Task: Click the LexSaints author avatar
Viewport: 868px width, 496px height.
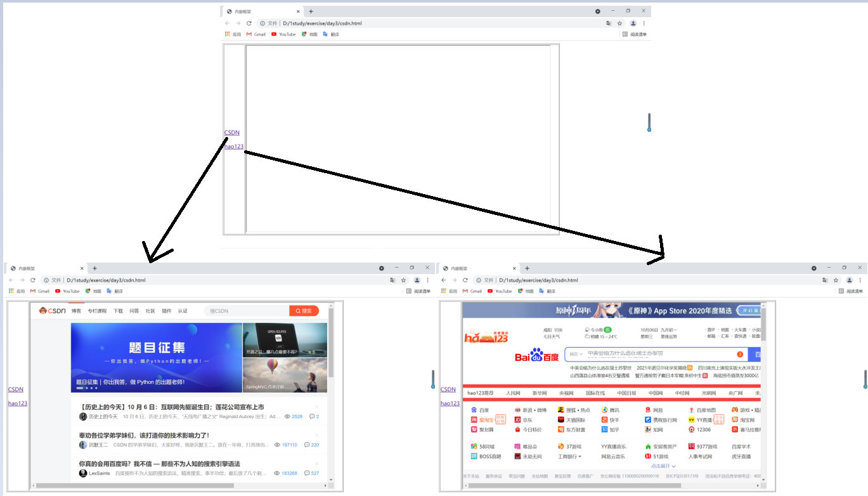Action: click(83, 473)
